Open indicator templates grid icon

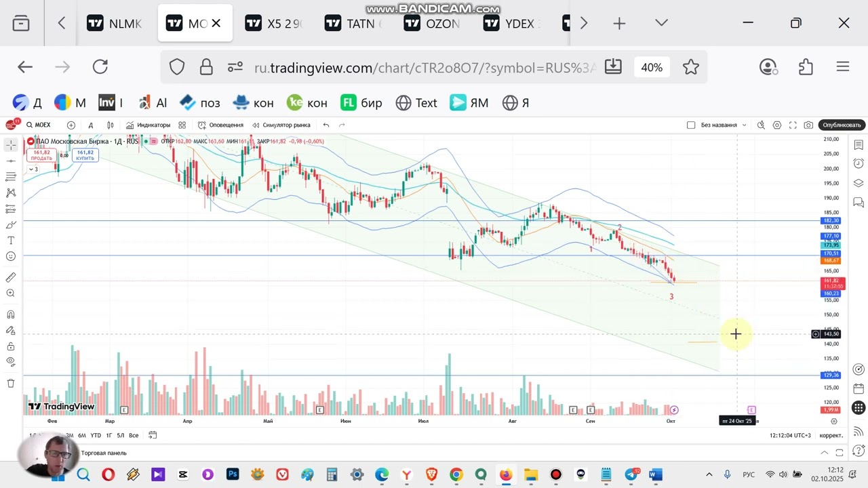182,125
